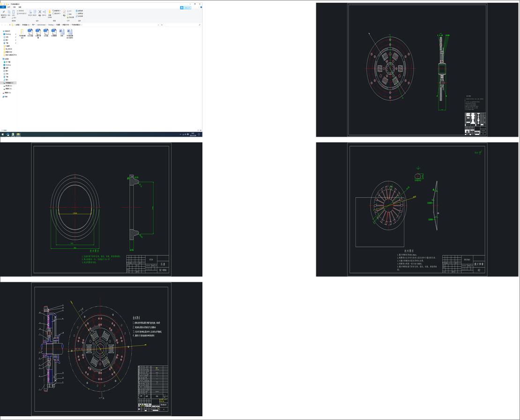Image resolution: width=520 pixels, height=420 pixels.
Task: Switch to the Share ribbon tab
Action: click(14, 7)
